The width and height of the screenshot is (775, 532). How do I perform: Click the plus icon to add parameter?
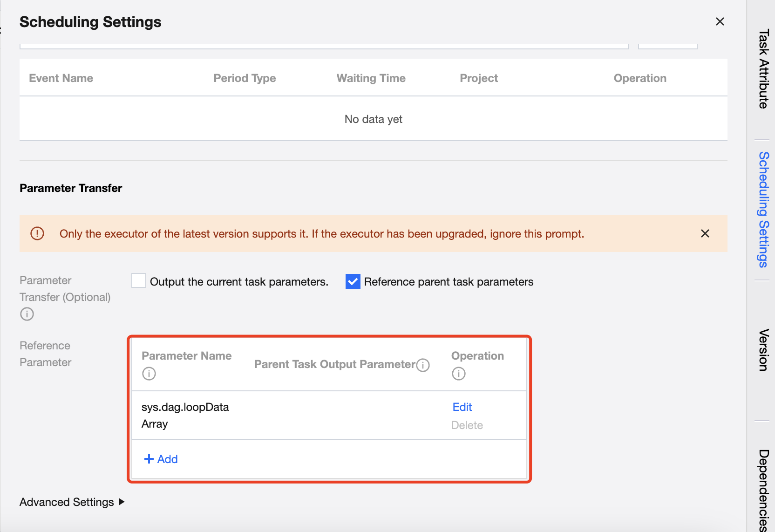(149, 459)
